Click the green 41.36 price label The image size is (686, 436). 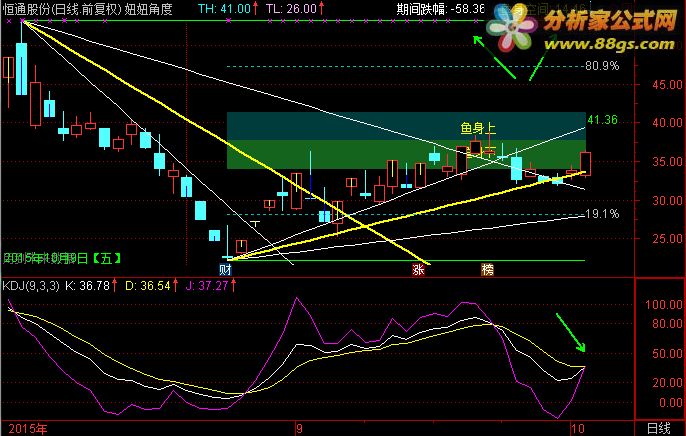pyautogui.click(x=602, y=119)
